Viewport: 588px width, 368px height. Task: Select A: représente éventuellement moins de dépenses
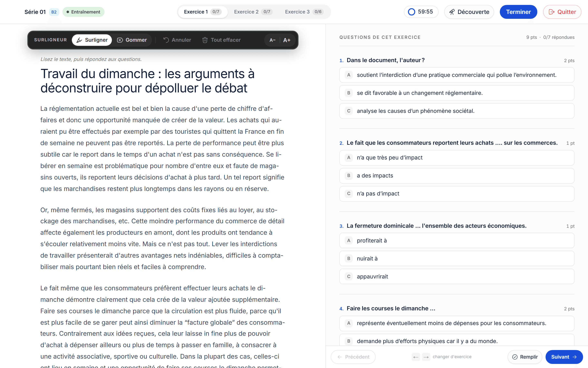coord(457,323)
